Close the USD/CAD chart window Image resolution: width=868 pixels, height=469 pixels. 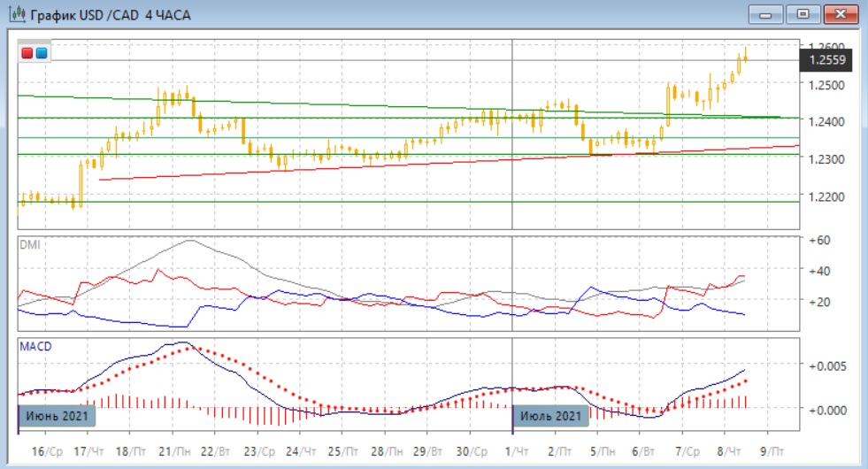coord(841,14)
